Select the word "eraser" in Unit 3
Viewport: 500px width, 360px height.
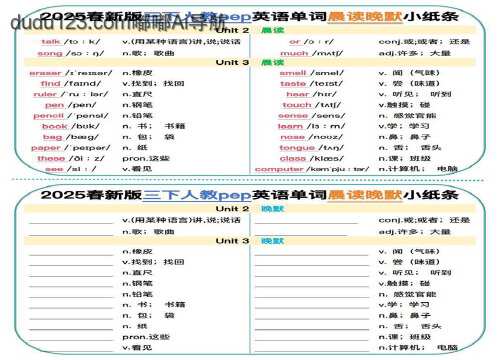(45, 73)
